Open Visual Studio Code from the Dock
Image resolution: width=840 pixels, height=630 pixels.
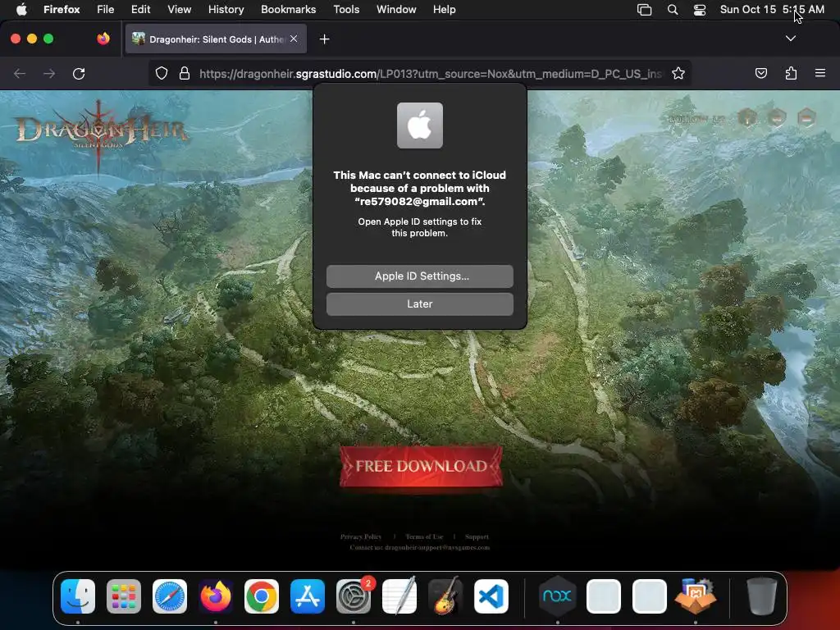point(491,596)
